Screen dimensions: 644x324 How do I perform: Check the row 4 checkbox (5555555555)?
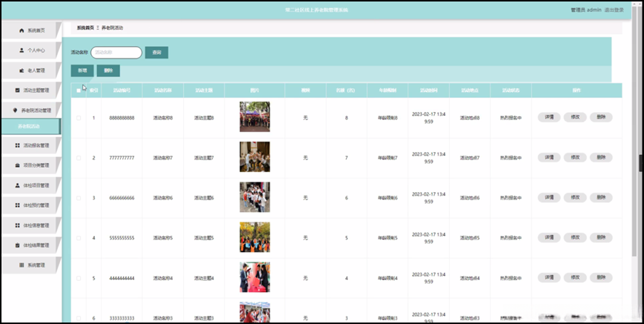tap(79, 238)
